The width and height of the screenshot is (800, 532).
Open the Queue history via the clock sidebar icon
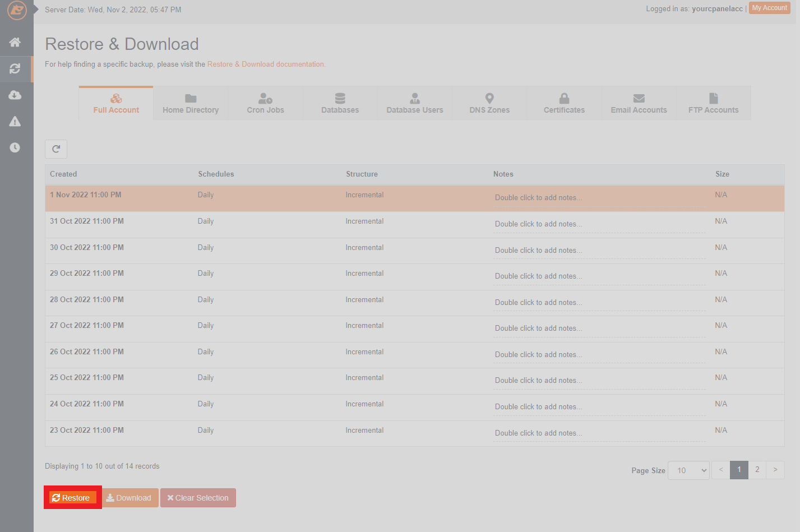(16, 147)
